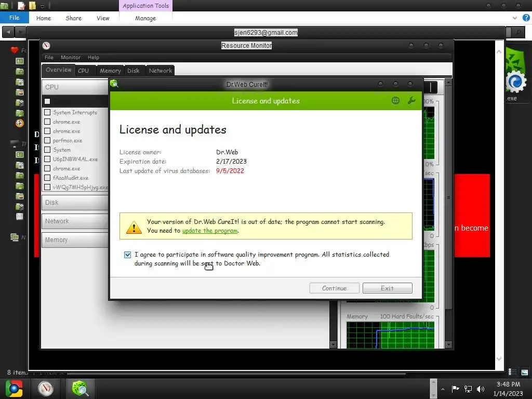Check System Interrupts process checkbox
Viewport: 532px width, 399px height.
coord(47,112)
